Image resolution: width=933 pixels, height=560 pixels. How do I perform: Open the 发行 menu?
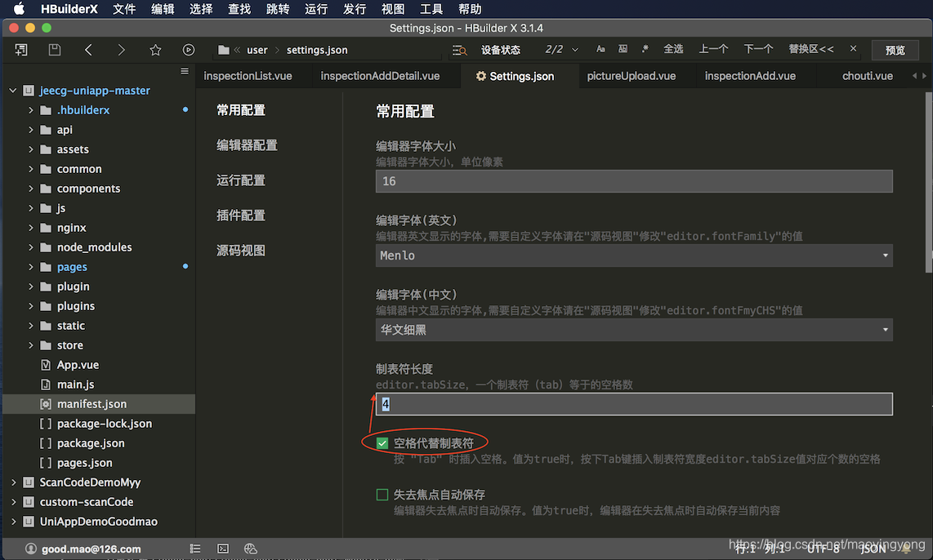[355, 9]
